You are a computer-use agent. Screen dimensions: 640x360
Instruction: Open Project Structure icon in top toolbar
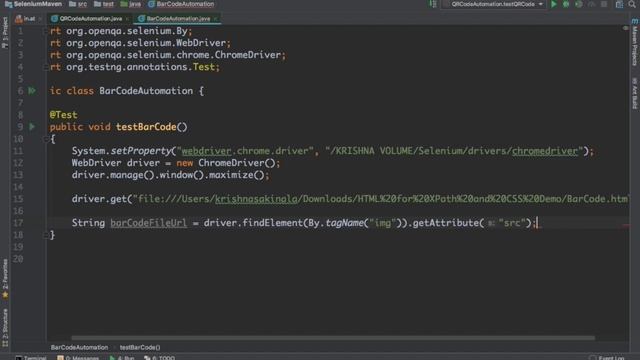click(x=619, y=4)
